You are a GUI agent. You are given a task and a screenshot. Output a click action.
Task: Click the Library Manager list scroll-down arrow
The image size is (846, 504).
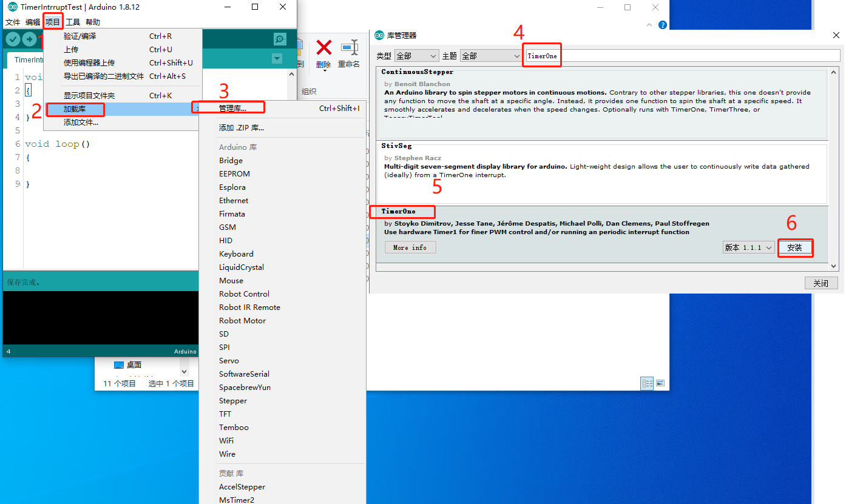(833, 266)
